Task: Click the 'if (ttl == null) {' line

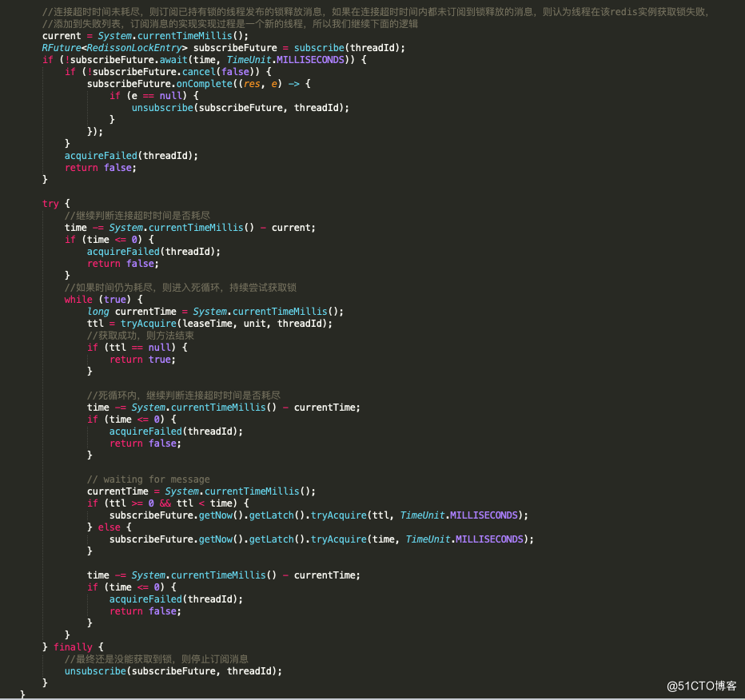Action: [x=137, y=348]
